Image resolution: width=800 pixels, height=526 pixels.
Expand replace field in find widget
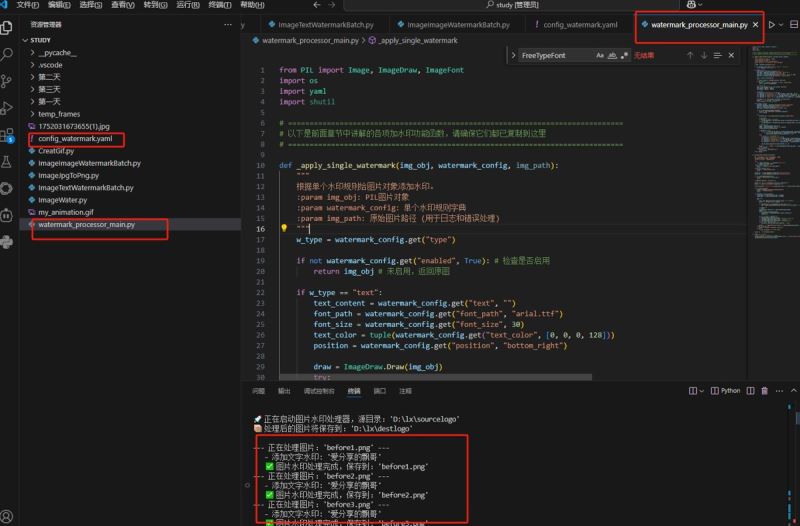(512, 56)
